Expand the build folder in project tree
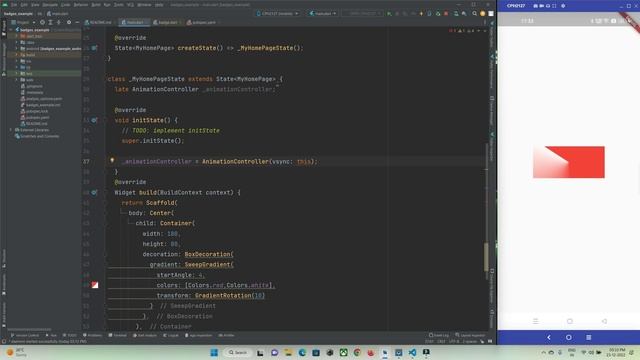This screenshot has width=640, height=360. 16,55
